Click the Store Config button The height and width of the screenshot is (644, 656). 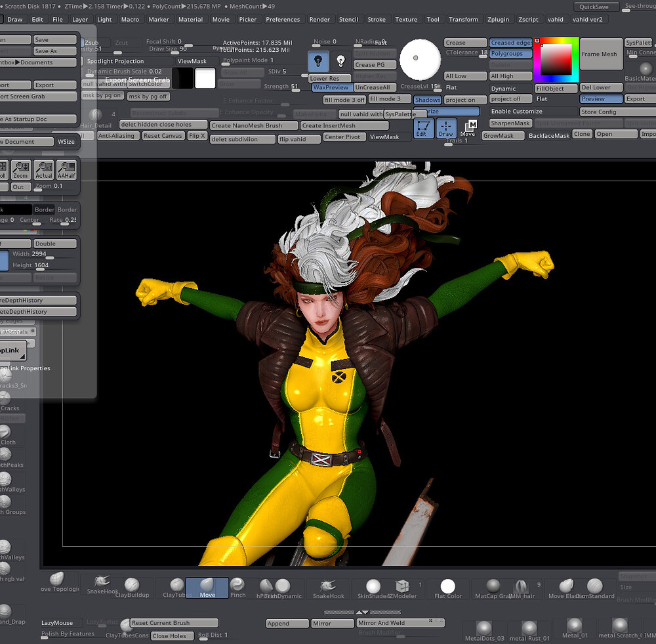point(617,112)
